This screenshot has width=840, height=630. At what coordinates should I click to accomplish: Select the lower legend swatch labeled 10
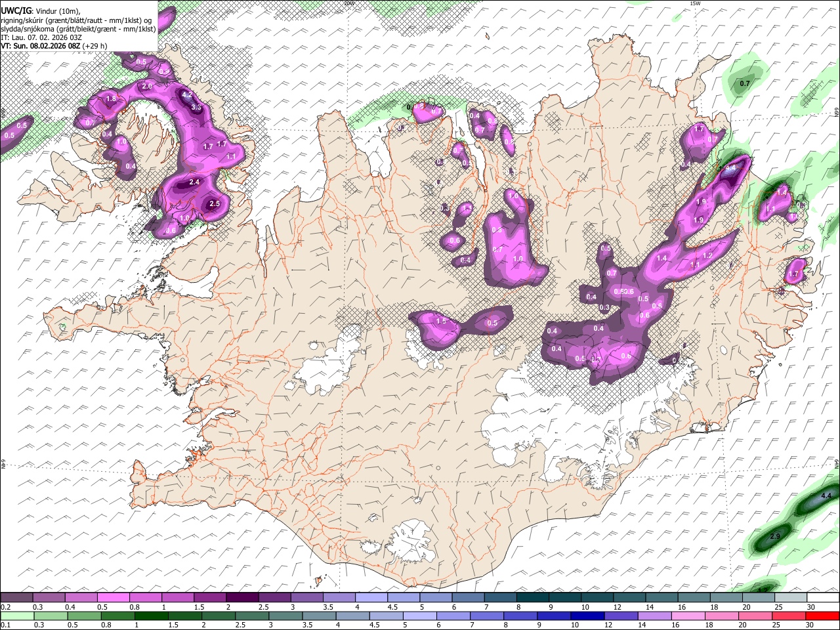(x=587, y=616)
